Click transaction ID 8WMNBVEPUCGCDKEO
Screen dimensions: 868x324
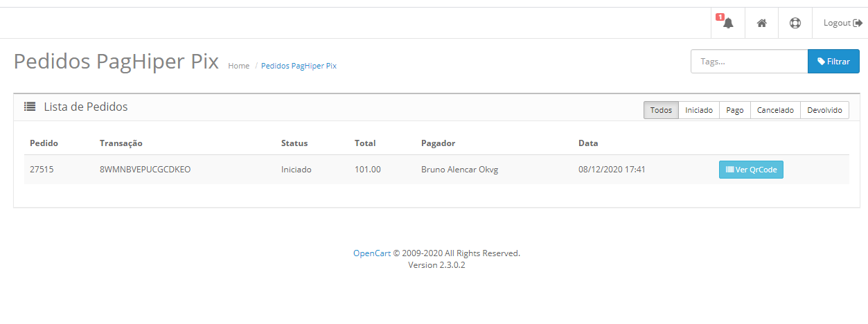[145, 170]
